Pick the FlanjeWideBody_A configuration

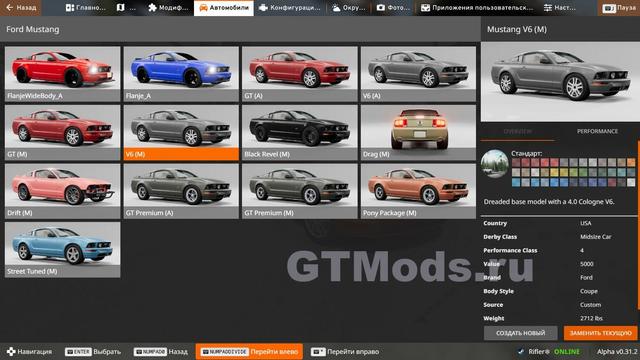click(62, 74)
